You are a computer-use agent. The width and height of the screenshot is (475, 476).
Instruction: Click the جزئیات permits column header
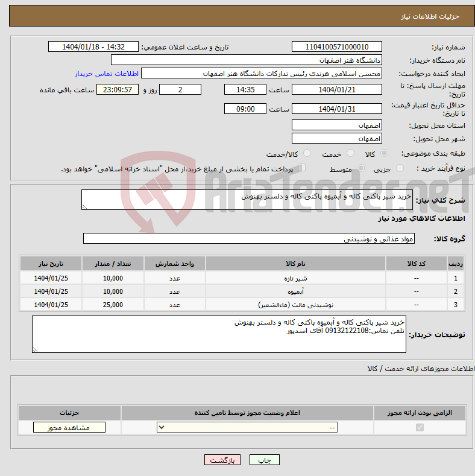tap(69, 413)
